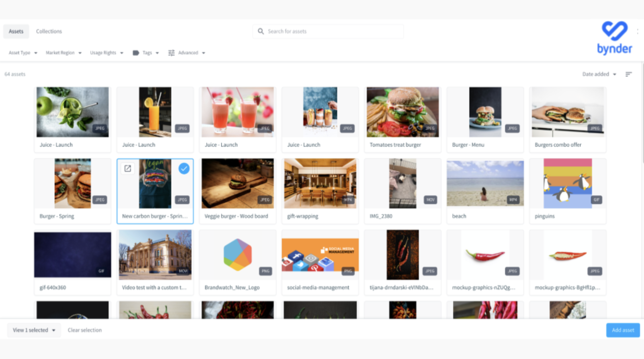Click the 'gift-wrapping' asset title

tap(302, 216)
